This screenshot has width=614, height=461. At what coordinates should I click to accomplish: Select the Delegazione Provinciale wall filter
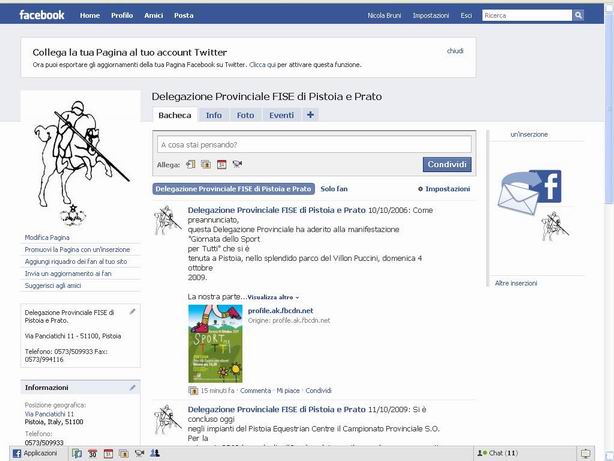233,189
